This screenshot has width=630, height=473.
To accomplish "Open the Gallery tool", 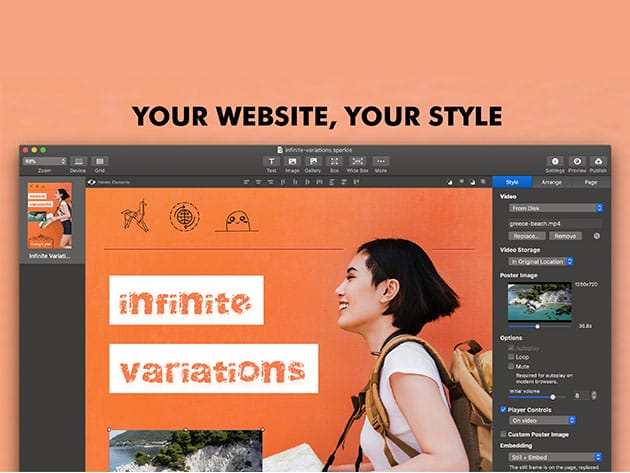I will pyautogui.click(x=313, y=161).
